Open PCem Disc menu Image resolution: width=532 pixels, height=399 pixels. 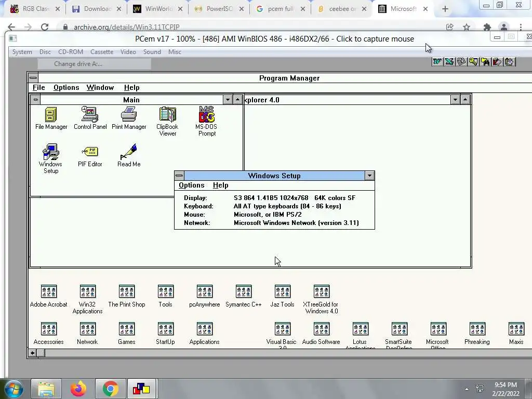pyautogui.click(x=45, y=52)
